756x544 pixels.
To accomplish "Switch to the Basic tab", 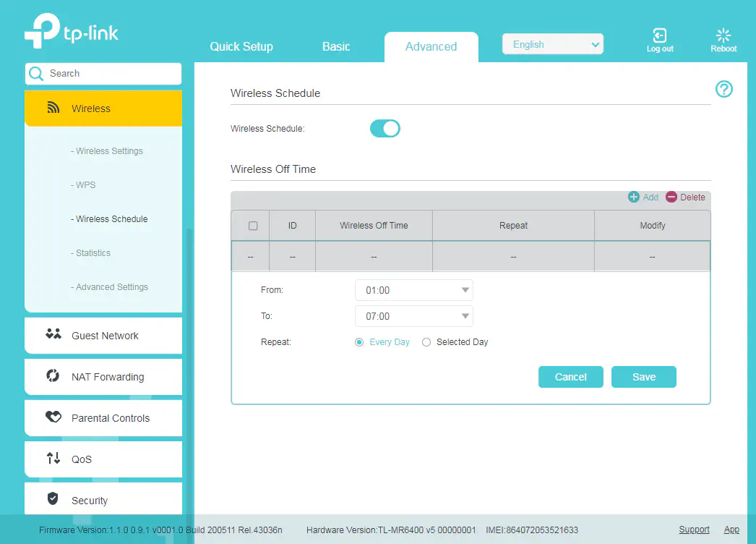I will click(x=336, y=46).
